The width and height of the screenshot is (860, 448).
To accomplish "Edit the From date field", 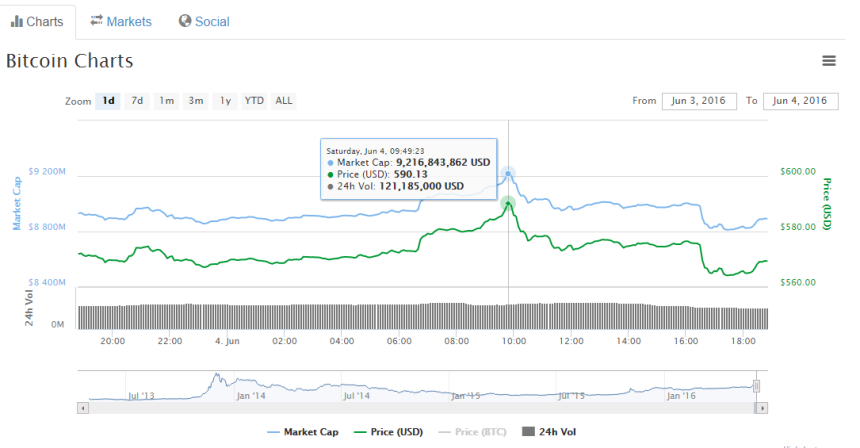I will [698, 101].
